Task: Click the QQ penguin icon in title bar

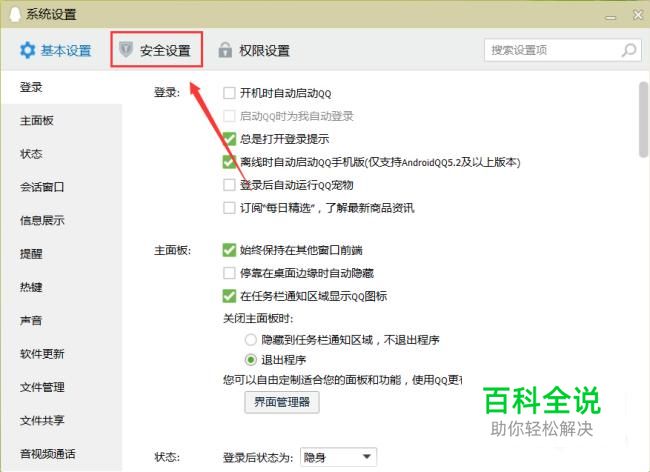Action: (14, 14)
